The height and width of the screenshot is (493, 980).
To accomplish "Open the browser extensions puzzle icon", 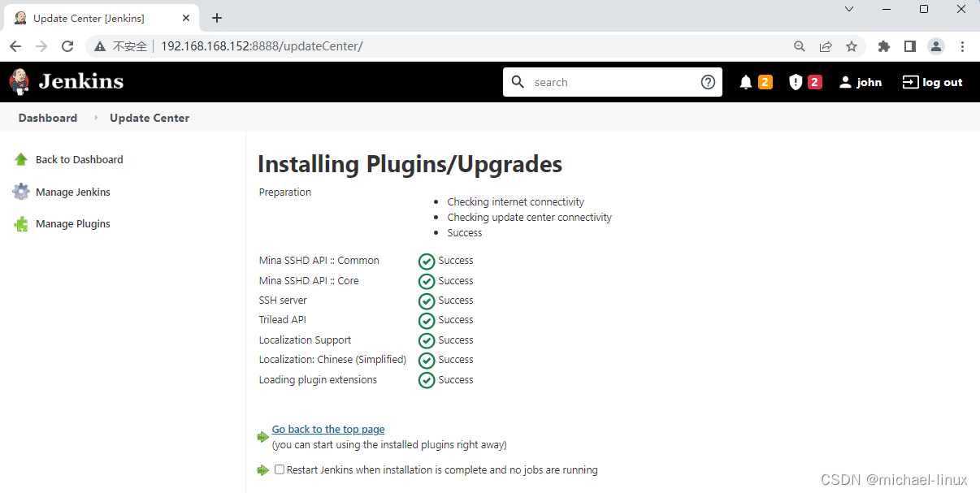I will (884, 46).
